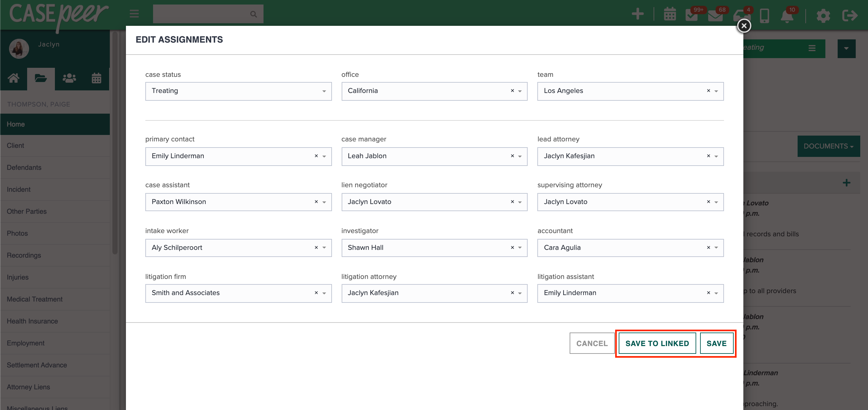View notifications via the bell icon showing 10

(x=788, y=15)
